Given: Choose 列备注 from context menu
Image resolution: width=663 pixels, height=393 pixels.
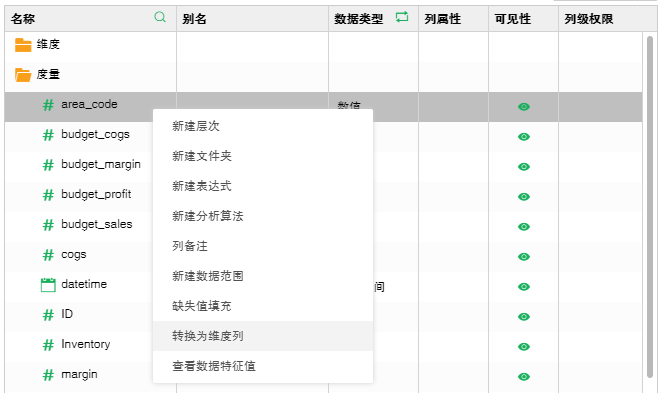Looking at the screenshot, I should pyautogui.click(x=263, y=246).
